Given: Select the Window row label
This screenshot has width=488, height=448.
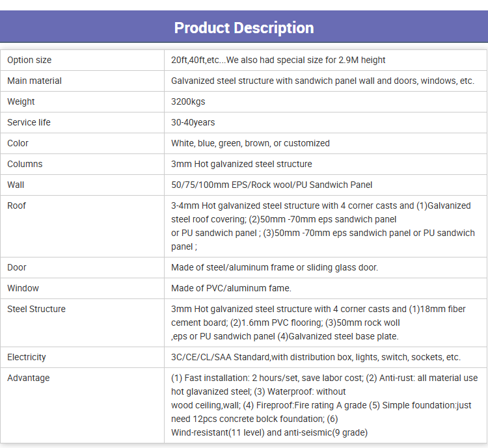Looking at the screenshot, I should tap(23, 289).
